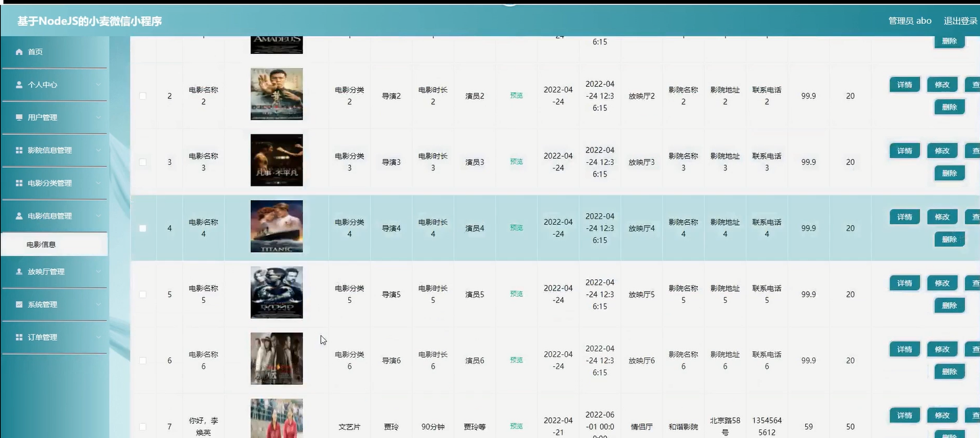Click the grid icon beside 电影分类管理
This screenshot has height=438, width=980.
[19, 183]
